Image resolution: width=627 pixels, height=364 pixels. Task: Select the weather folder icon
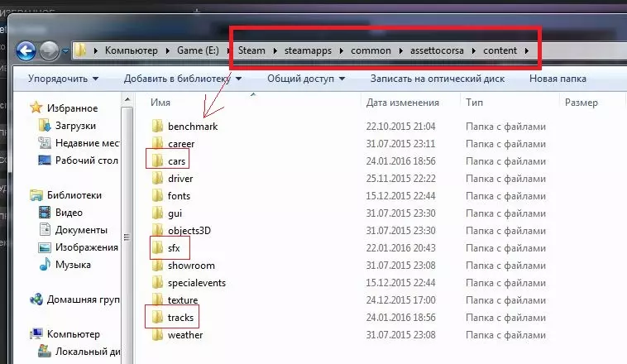click(157, 335)
